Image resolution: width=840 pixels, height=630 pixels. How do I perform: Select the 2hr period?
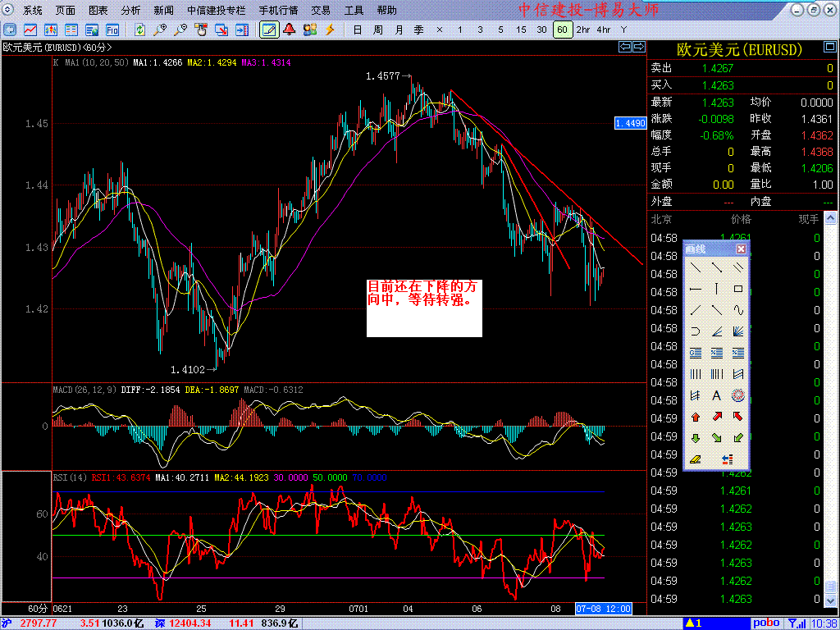point(583,30)
